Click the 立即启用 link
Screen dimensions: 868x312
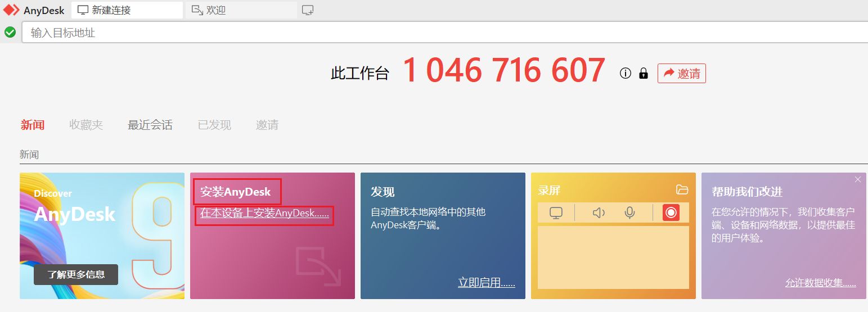click(487, 283)
